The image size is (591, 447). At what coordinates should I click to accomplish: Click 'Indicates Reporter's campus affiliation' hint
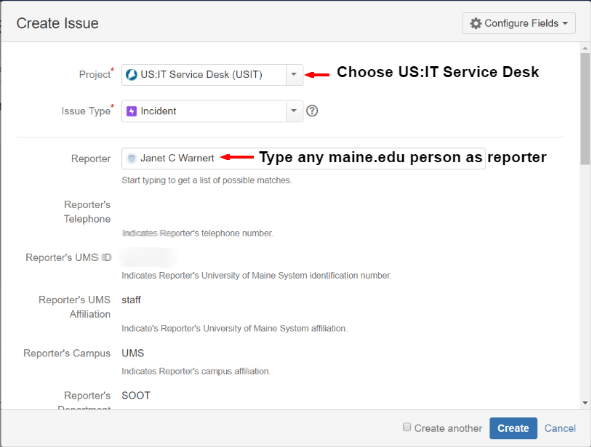pos(196,371)
